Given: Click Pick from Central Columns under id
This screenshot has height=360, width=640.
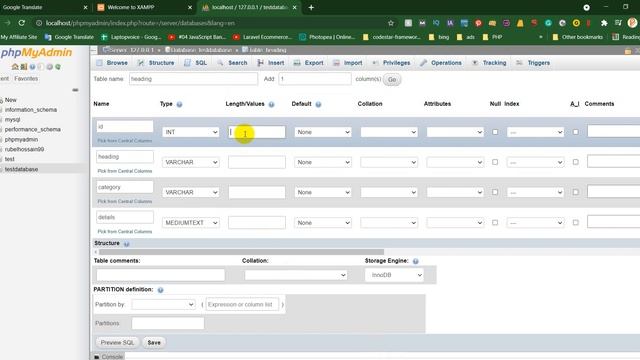Looking at the screenshot, I should pos(124,141).
